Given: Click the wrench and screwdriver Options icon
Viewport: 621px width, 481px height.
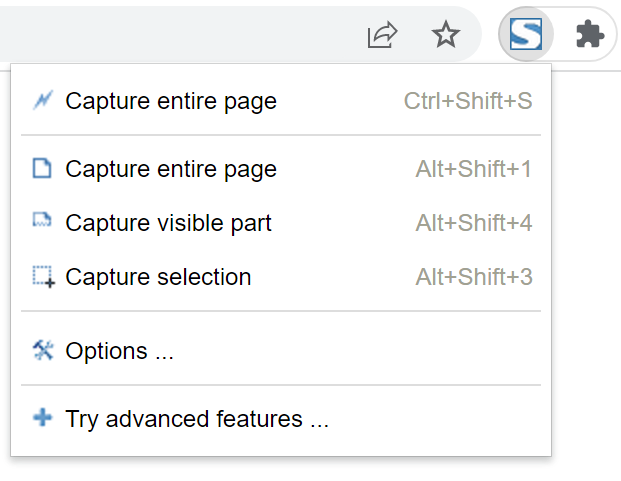Looking at the screenshot, I should point(42,350).
